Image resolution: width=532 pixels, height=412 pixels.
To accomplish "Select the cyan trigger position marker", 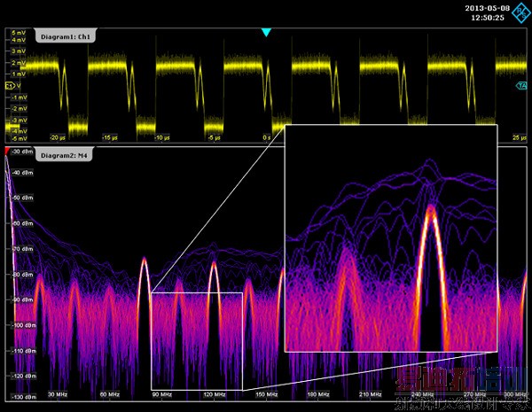I will click(266, 33).
